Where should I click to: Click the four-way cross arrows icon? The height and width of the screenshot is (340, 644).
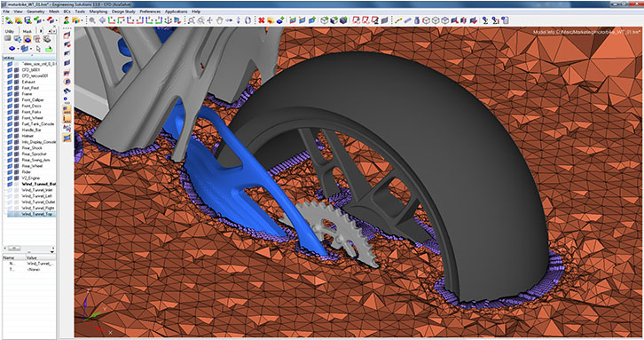point(209,20)
